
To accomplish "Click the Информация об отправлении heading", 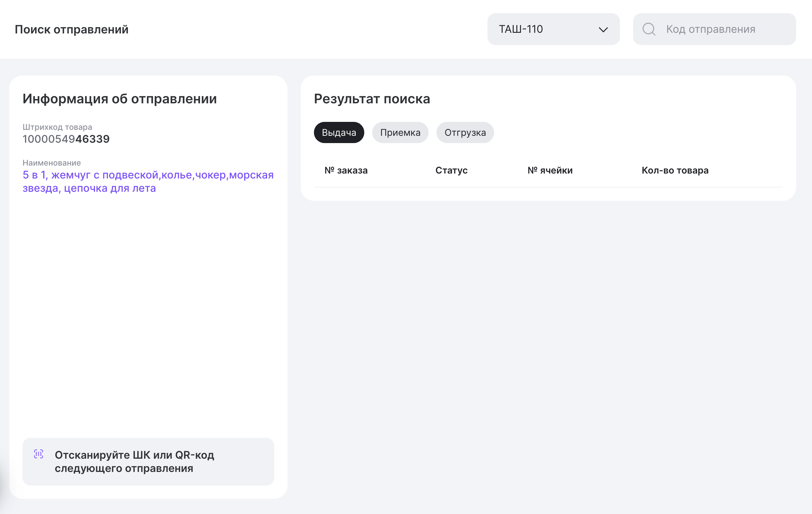I will [119, 99].
